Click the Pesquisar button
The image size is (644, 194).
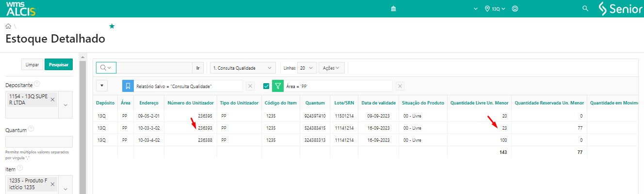click(x=59, y=64)
